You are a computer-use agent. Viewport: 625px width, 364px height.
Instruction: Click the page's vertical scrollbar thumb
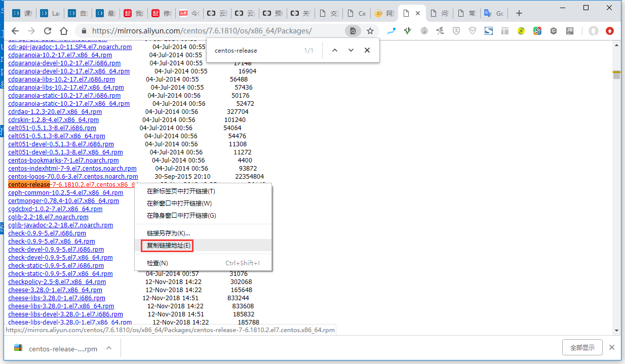pyautogui.click(x=616, y=76)
